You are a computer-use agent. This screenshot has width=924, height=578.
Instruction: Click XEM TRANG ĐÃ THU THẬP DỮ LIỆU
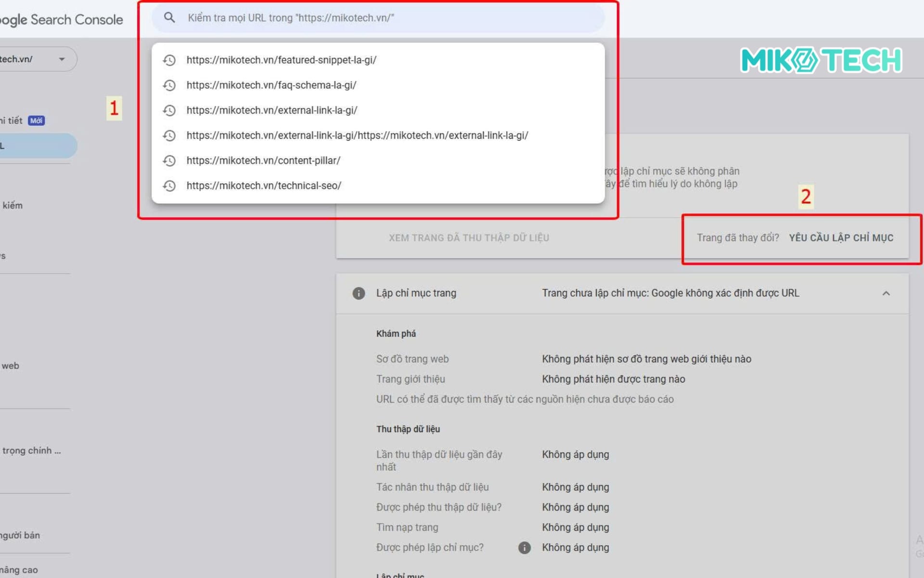pyautogui.click(x=469, y=237)
